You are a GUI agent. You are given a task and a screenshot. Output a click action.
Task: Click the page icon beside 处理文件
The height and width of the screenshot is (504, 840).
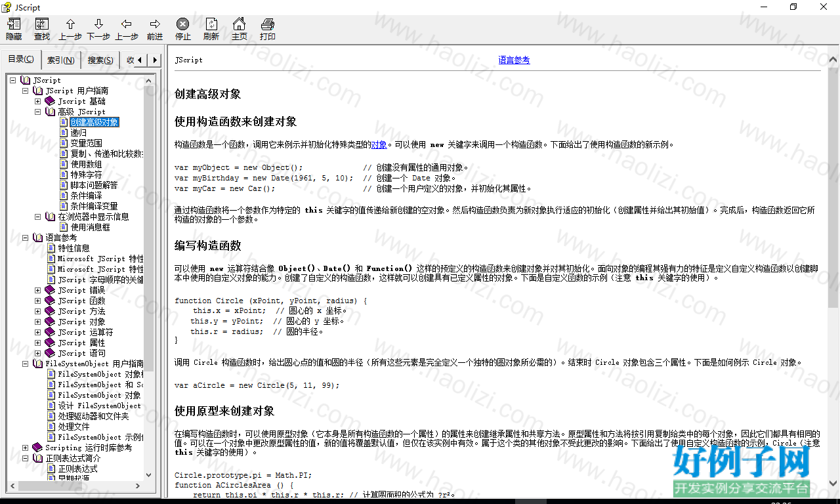(51, 427)
